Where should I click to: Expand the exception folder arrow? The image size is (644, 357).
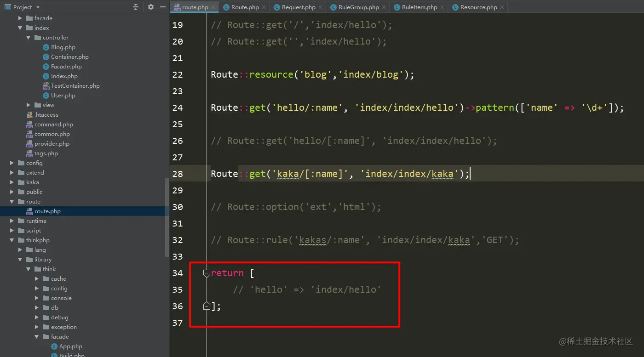coord(37,327)
